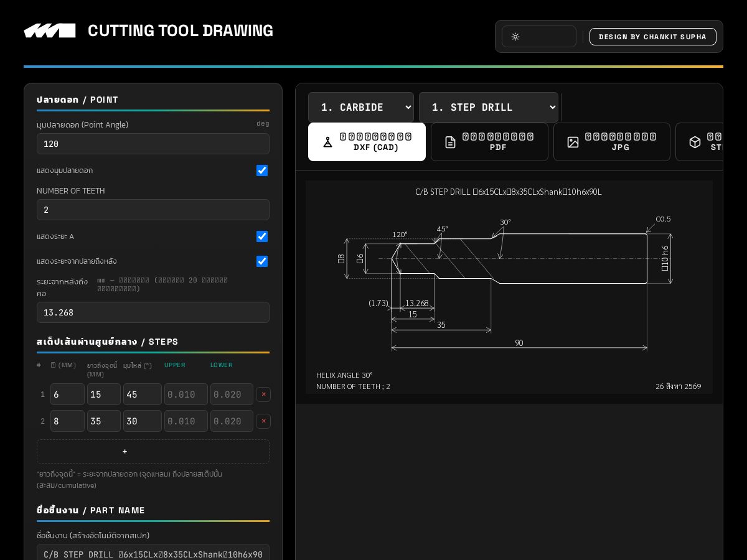Add a new step with the plus button
Viewport: 747px width, 560px height.
point(153,452)
